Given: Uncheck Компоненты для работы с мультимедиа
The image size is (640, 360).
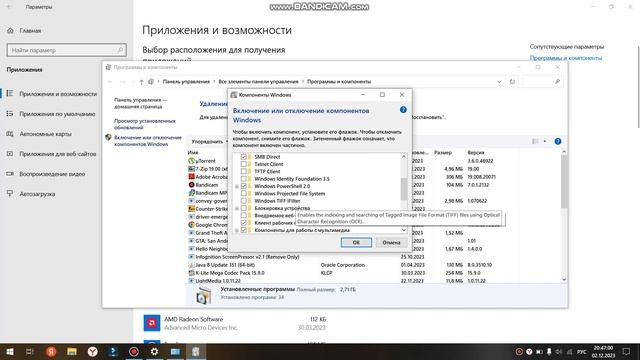Looking at the screenshot, I should pyautogui.click(x=244, y=230).
